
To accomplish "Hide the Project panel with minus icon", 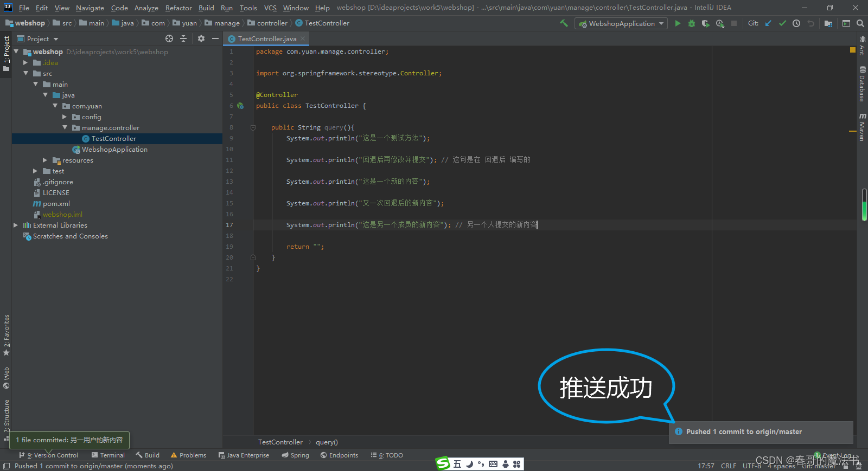I will tap(215, 38).
